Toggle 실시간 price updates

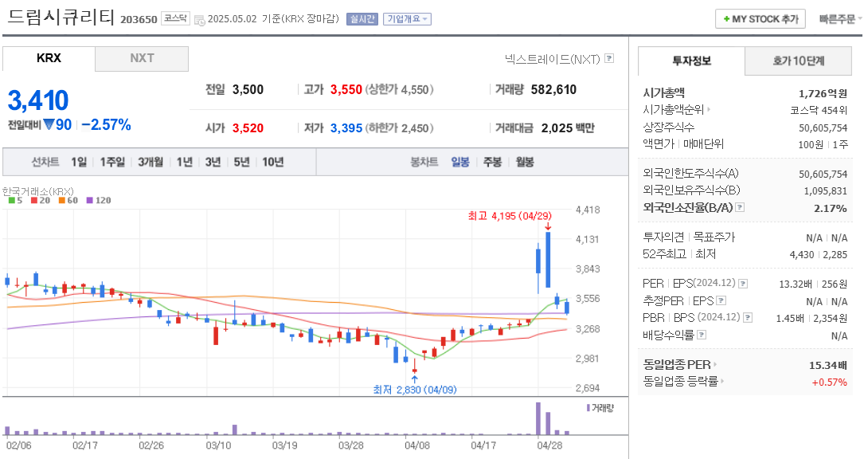click(363, 18)
